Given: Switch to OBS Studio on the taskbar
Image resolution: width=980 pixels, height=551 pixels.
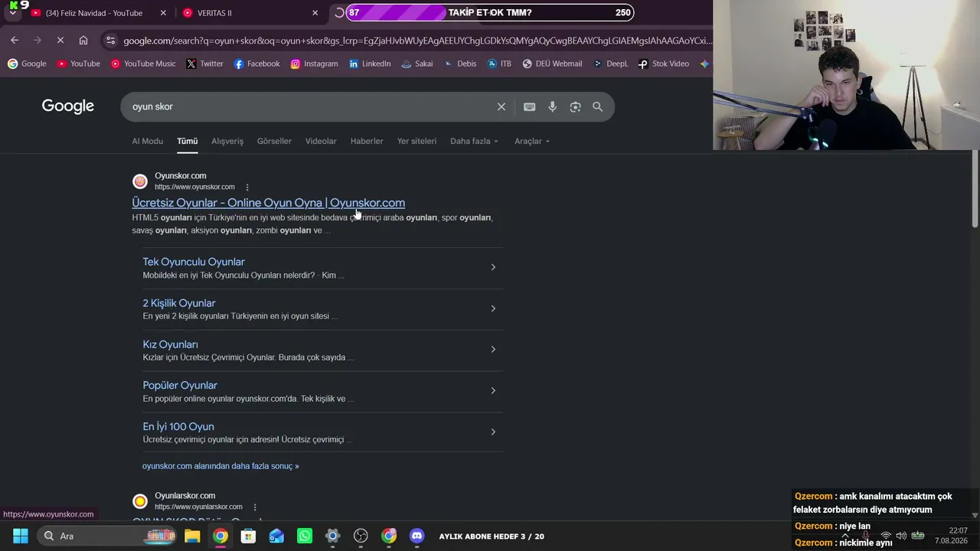Looking at the screenshot, I should coord(361,536).
